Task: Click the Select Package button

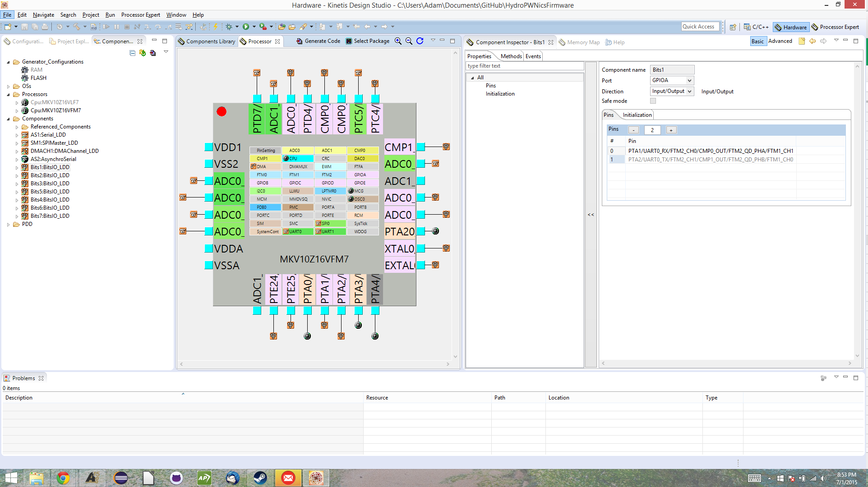Action: pyautogui.click(x=368, y=41)
